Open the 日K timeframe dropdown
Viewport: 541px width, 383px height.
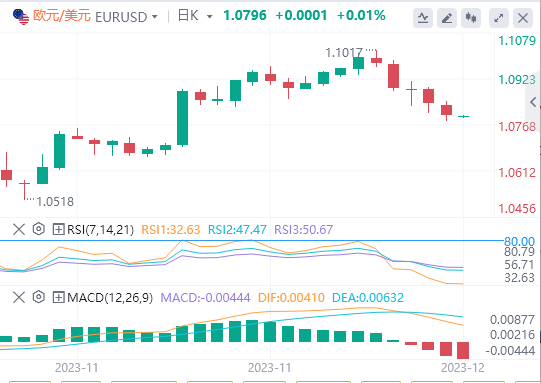pyautogui.click(x=209, y=17)
